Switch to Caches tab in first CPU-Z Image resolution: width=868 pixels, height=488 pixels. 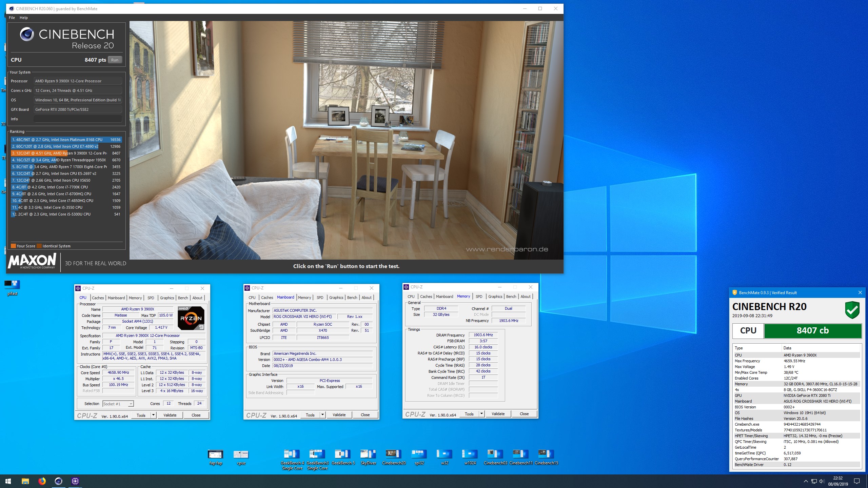[98, 298]
